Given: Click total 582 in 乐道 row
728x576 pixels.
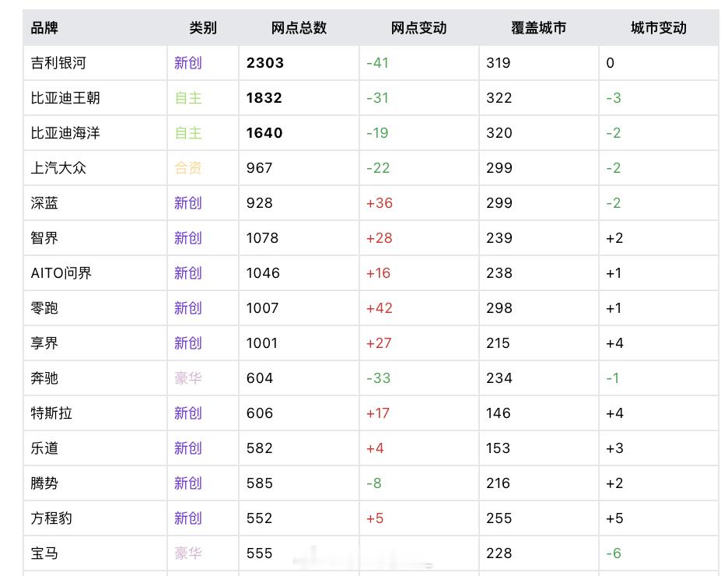Looking at the screenshot, I should (x=260, y=448).
